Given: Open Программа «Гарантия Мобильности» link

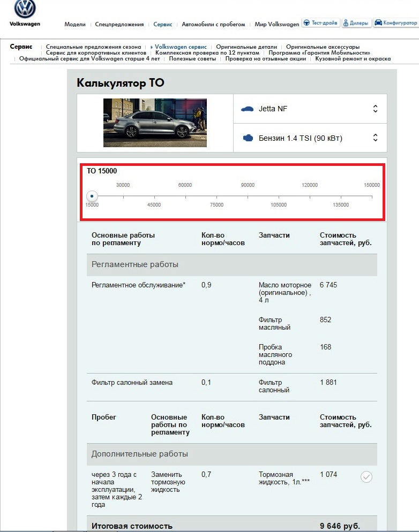Looking at the screenshot, I should click(319, 52).
